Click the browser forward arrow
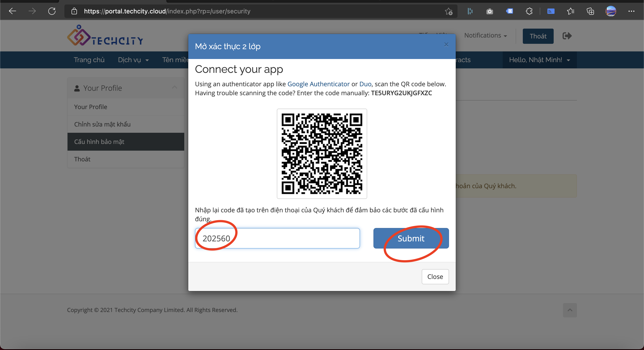The image size is (644, 350). (x=32, y=11)
